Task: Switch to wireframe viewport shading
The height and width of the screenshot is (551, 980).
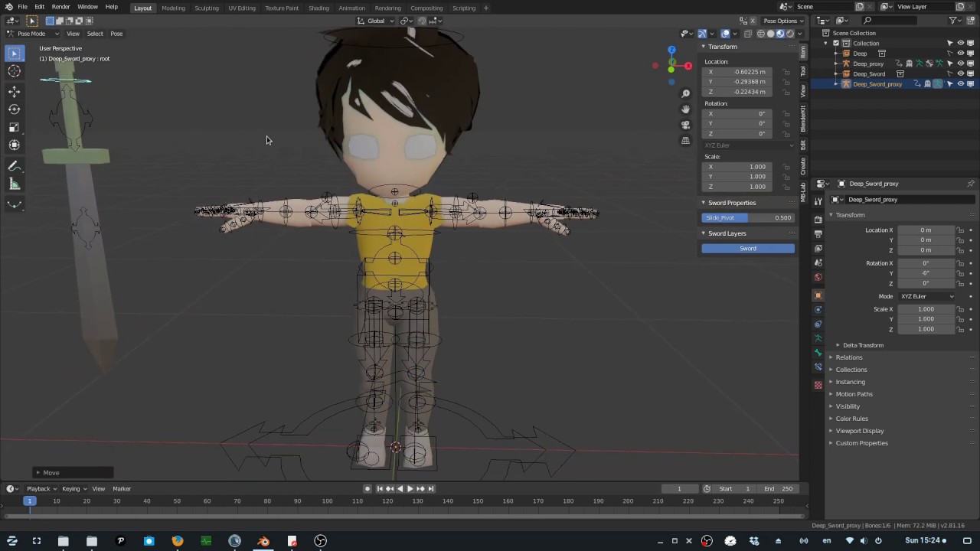Action: (761, 34)
